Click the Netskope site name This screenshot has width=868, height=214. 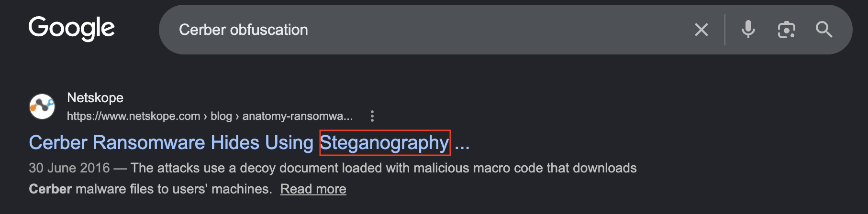(x=95, y=98)
